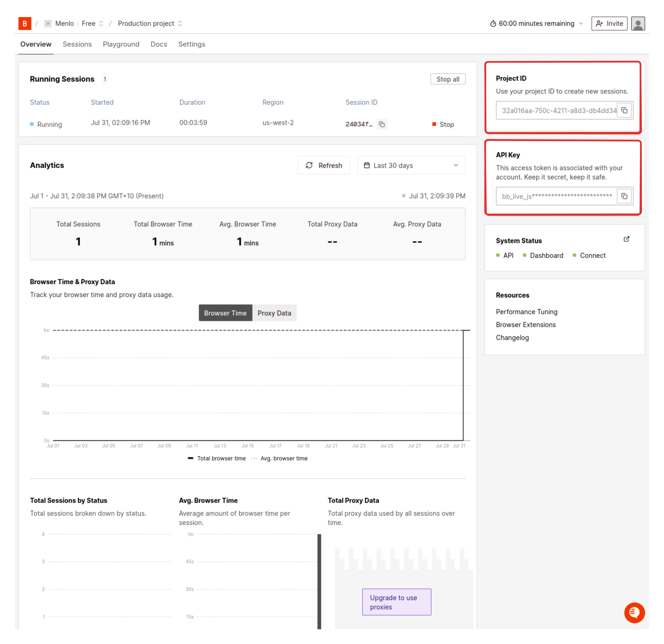
Task: Copy the Project ID to clipboard
Action: click(x=624, y=110)
